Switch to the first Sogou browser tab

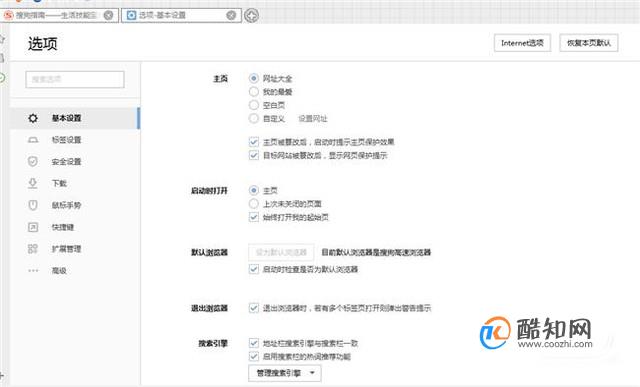[60, 16]
